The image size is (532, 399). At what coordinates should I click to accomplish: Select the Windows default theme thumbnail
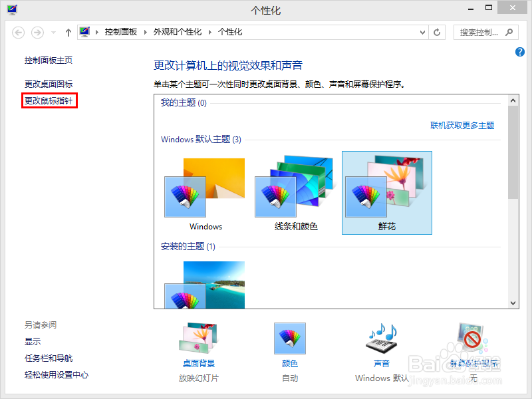pyautogui.click(x=205, y=194)
